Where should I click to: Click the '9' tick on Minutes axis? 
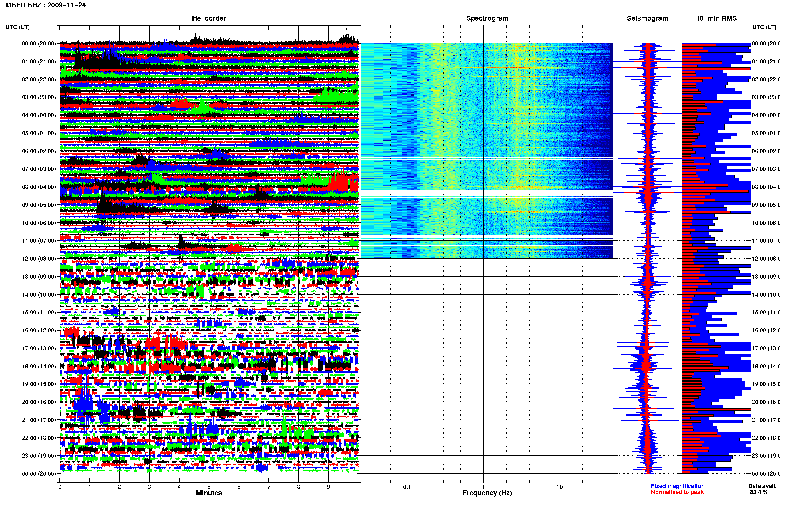pyautogui.click(x=328, y=487)
